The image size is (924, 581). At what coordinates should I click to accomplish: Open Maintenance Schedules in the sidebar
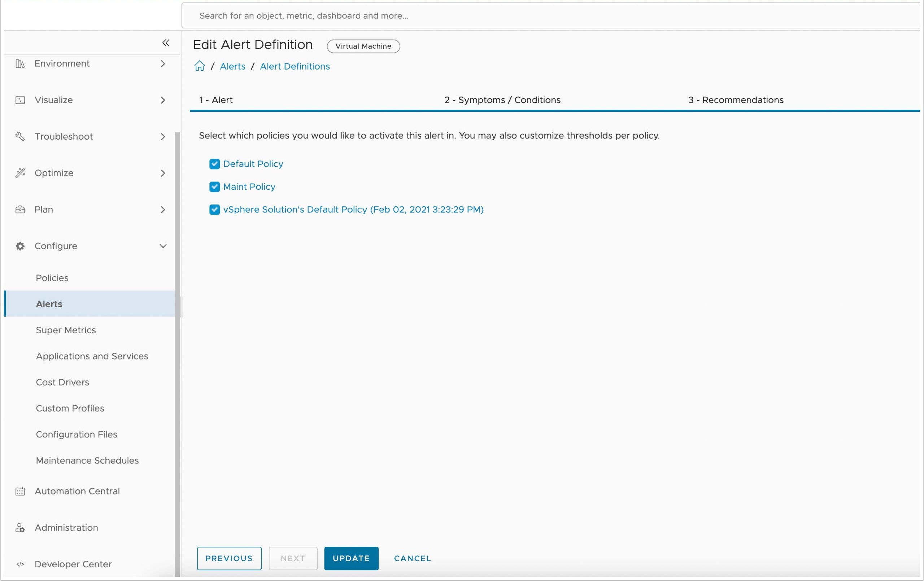[x=87, y=460]
